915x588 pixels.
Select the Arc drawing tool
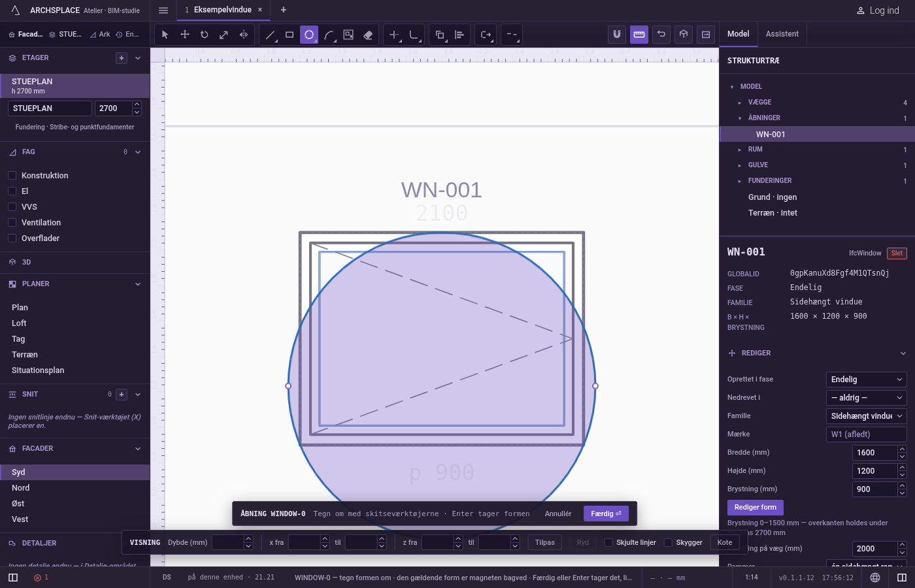(x=329, y=35)
